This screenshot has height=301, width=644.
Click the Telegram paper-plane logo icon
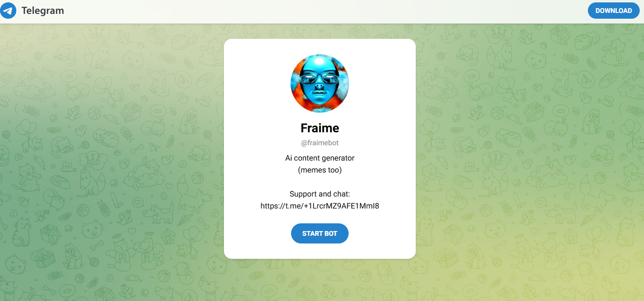pyautogui.click(x=8, y=11)
